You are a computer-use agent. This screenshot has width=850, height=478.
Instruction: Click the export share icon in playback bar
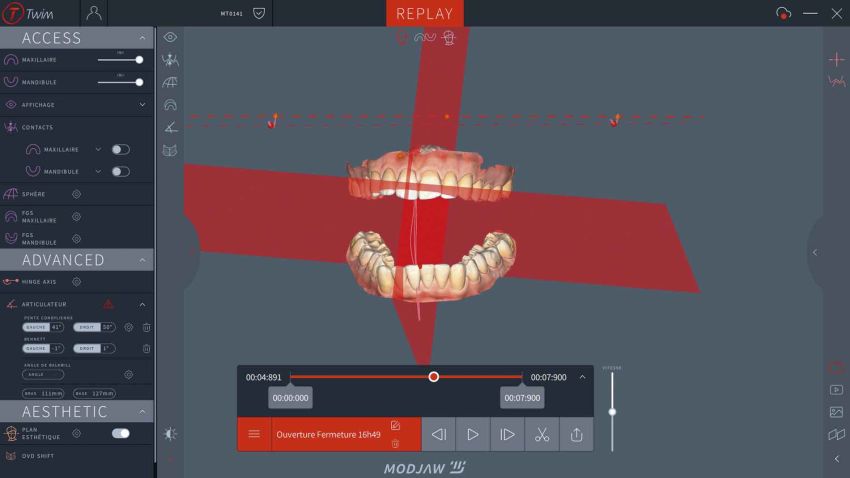click(576, 434)
